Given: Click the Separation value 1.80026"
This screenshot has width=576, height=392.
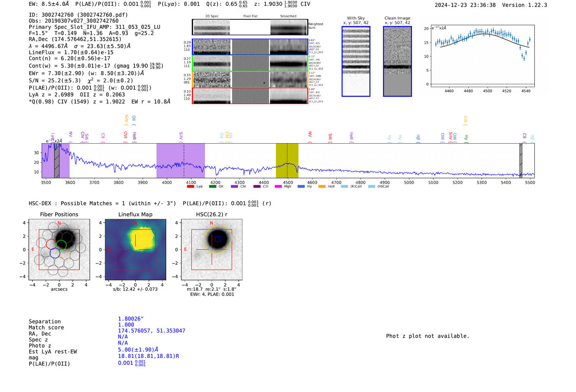Looking at the screenshot, I should pyautogui.click(x=131, y=319).
